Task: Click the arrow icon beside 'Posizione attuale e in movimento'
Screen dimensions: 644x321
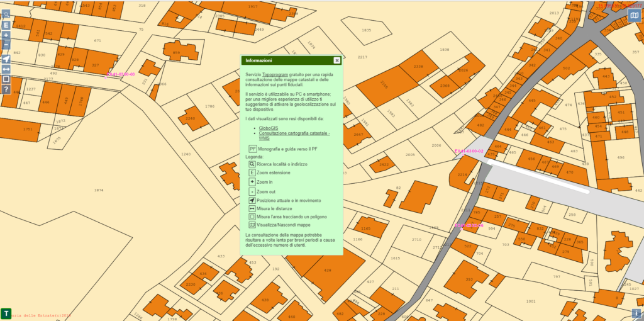Action: click(252, 201)
